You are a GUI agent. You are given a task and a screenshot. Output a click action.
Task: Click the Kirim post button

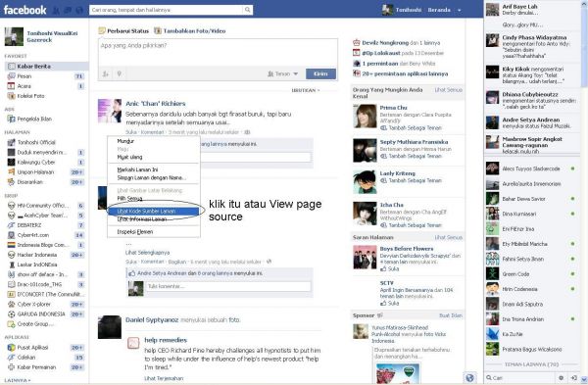(320, 73)
